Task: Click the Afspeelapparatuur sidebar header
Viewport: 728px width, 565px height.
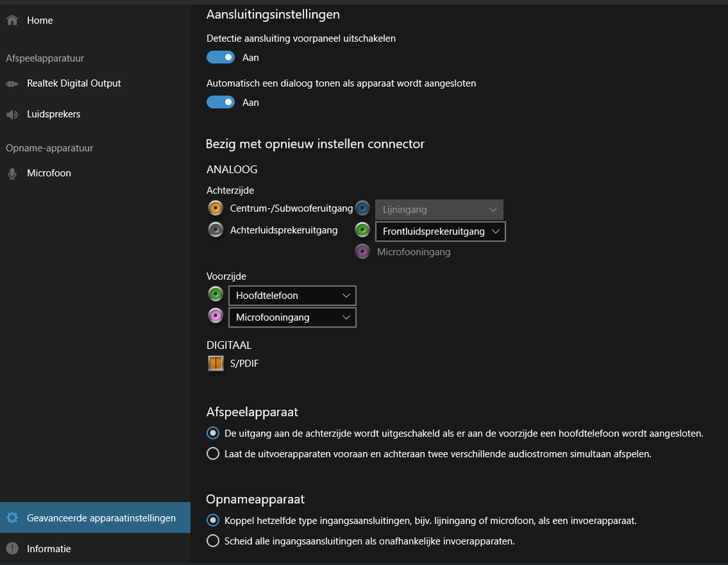Action: (x=45, y=58)
